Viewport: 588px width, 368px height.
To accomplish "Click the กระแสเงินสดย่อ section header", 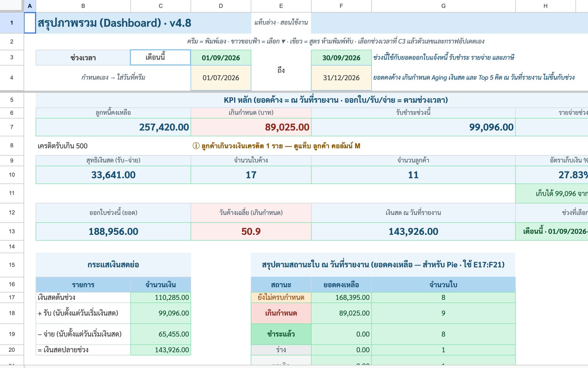I will coord(113,265).
